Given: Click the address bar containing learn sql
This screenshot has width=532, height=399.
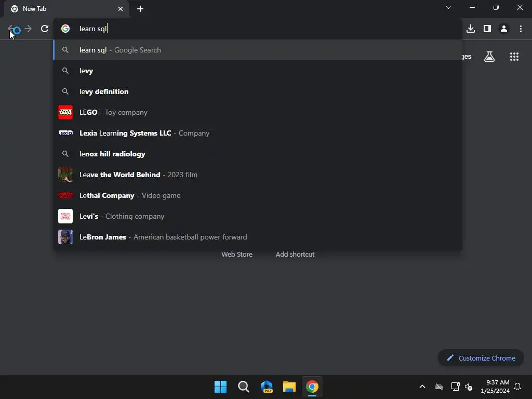Looking at the screenshot, I should pyautogui.click(x=258, y=29).
